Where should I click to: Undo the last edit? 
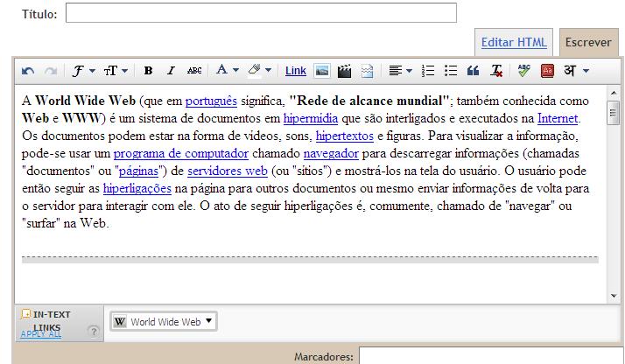click(x=28, y=71)
